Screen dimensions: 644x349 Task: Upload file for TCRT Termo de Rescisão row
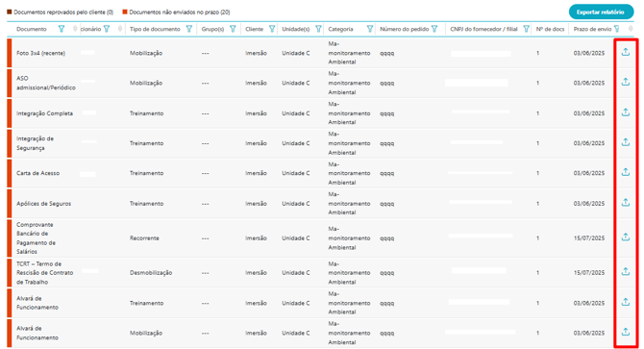(x=625, y=271)
